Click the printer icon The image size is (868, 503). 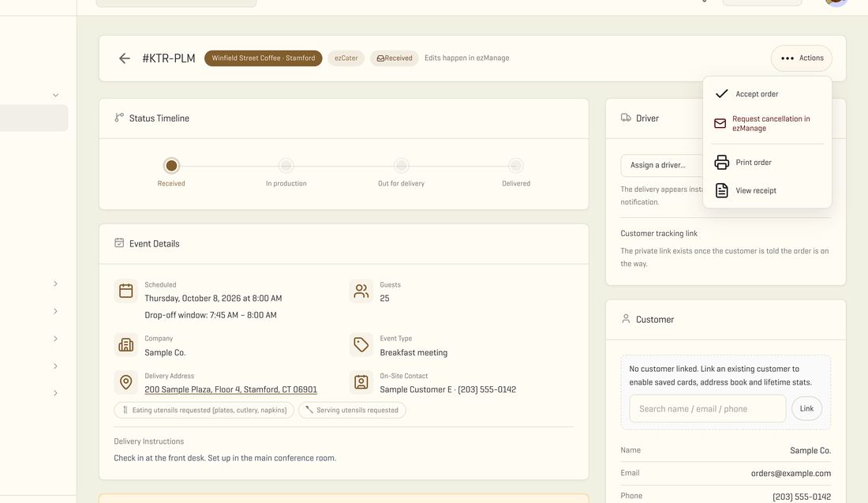[721, 163]
